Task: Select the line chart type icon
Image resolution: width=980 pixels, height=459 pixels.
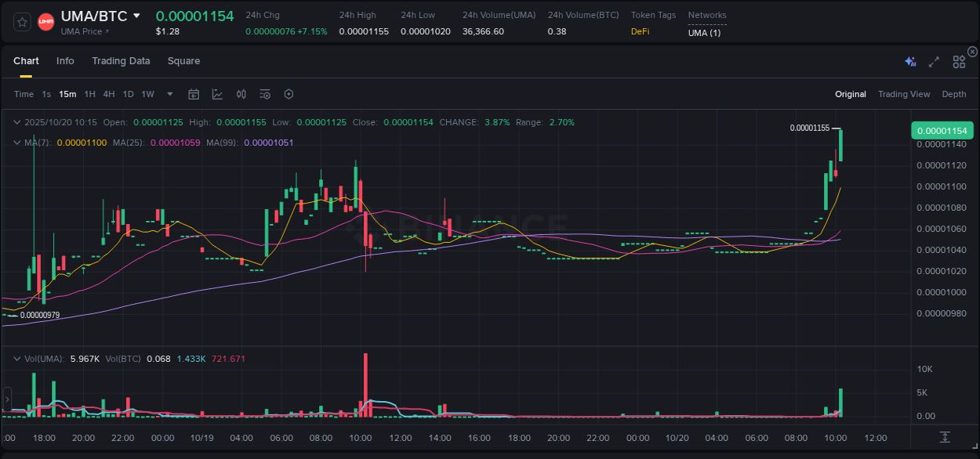Action: 217,94
